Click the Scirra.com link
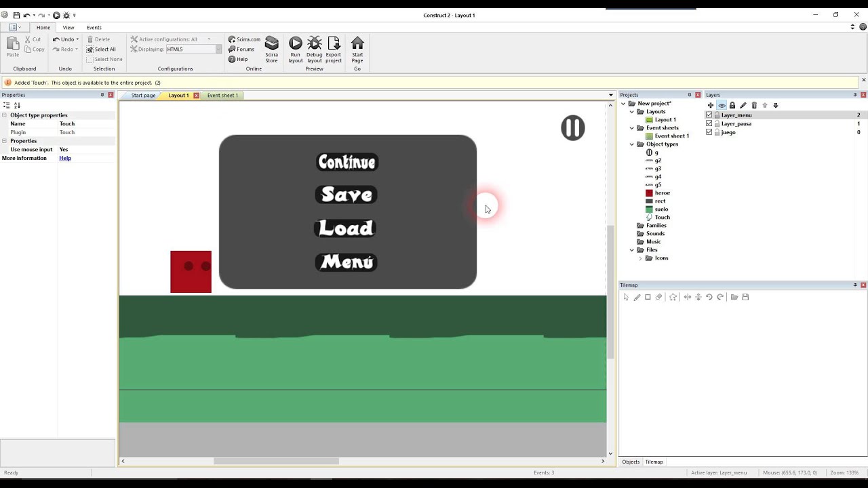This screenshot has height=488, width=868. [x=244, y=39]
